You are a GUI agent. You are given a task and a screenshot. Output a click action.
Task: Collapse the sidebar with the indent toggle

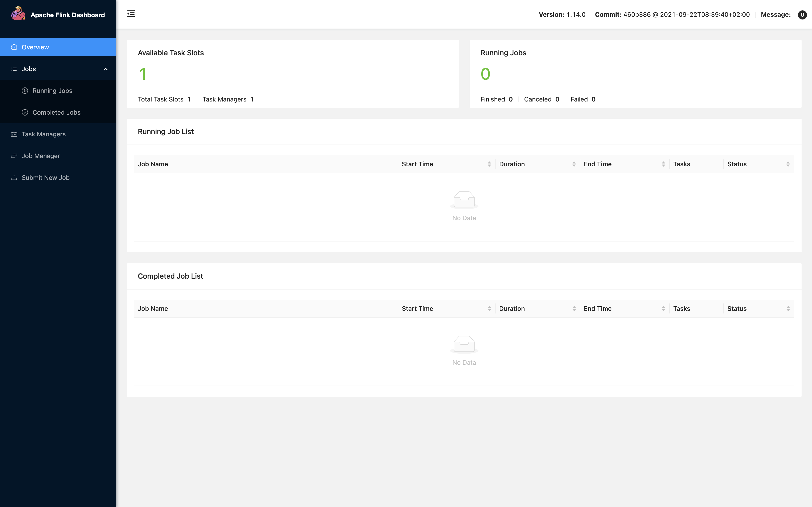131,14
